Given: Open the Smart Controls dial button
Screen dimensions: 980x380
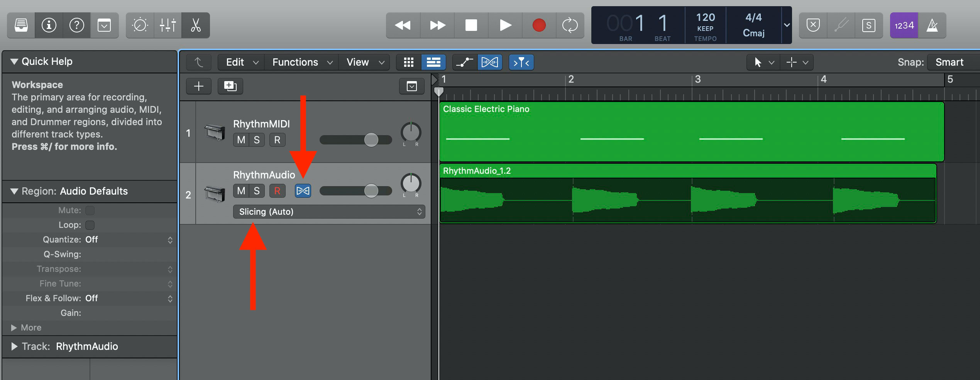Looking at the screenshot, I should tap(140, 25).
